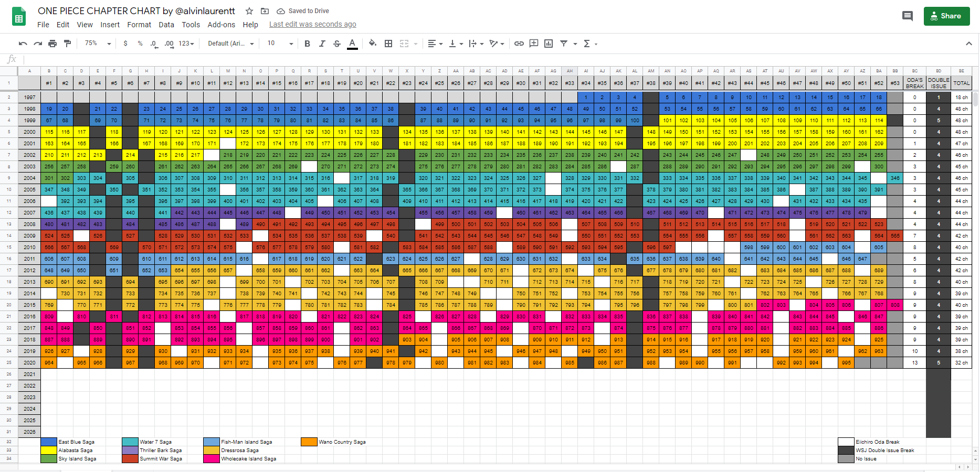
Task: Select the 'ODA'S BREAK' header cell
Action: pos(915,83)
